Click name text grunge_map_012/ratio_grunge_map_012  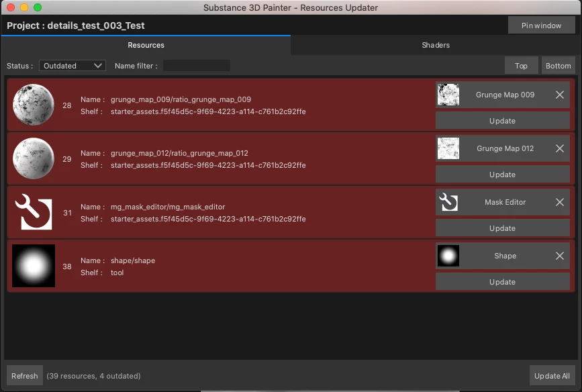(179, 153)
